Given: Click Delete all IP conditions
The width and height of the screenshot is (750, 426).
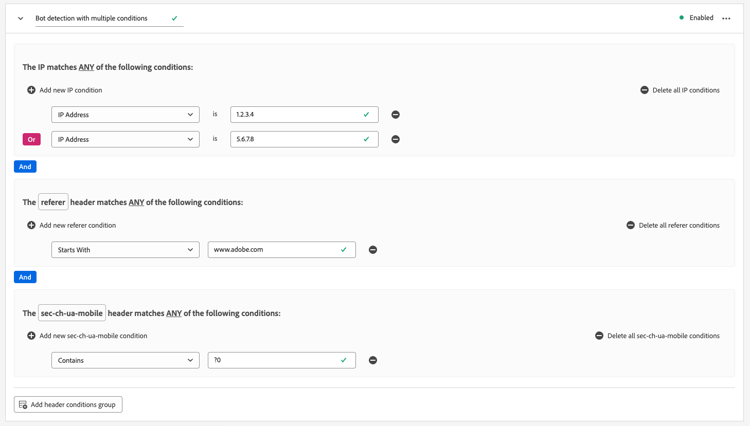Looking at the screenshot, I should (x=680, y=90).
